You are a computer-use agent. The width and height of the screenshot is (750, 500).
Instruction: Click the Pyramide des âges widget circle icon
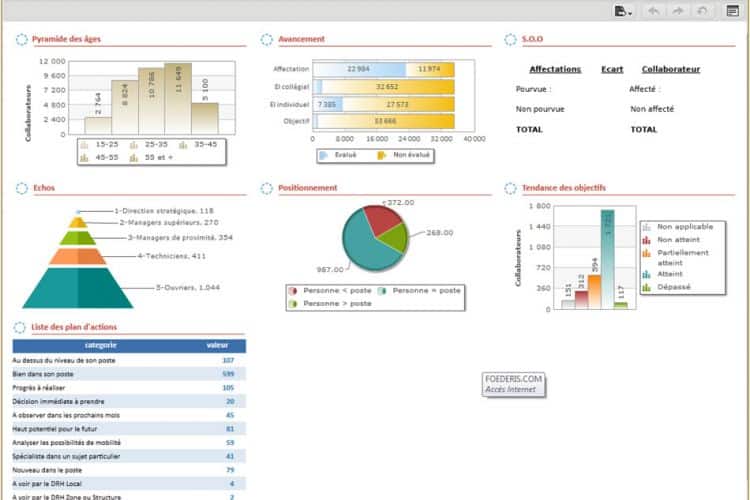(22, 39)
